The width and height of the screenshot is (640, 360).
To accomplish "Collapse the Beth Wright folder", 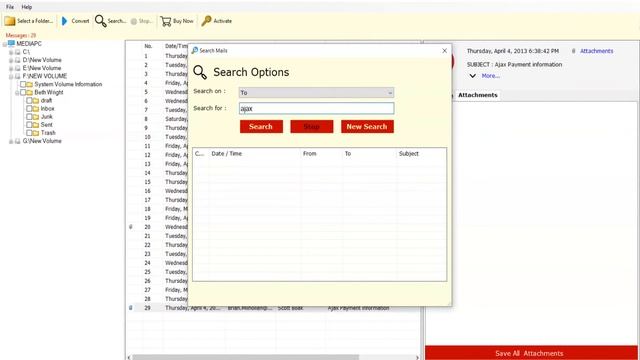I will click(17, 93).
